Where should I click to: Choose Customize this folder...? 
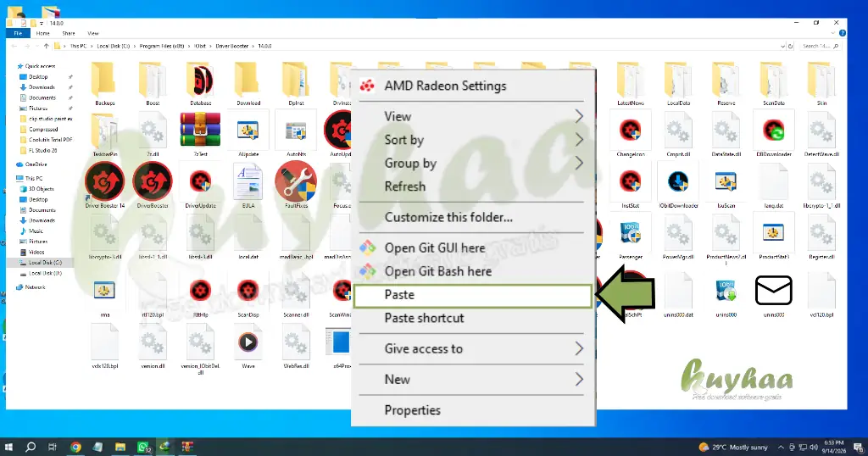coord(473,218)
